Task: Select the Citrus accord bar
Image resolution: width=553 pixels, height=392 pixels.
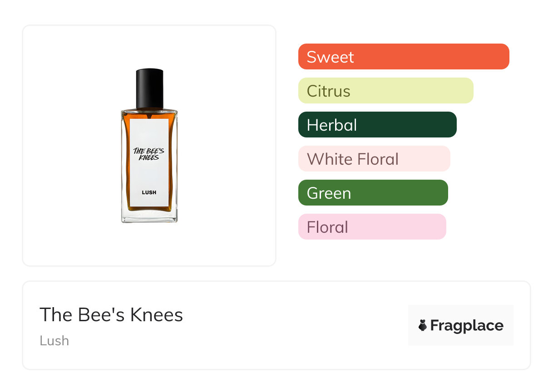Action: (385, 91)
